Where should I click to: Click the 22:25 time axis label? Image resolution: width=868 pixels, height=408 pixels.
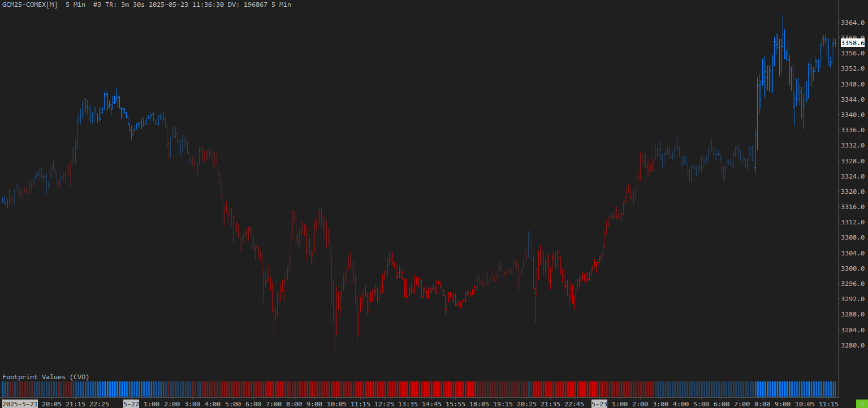coord(100,404)
